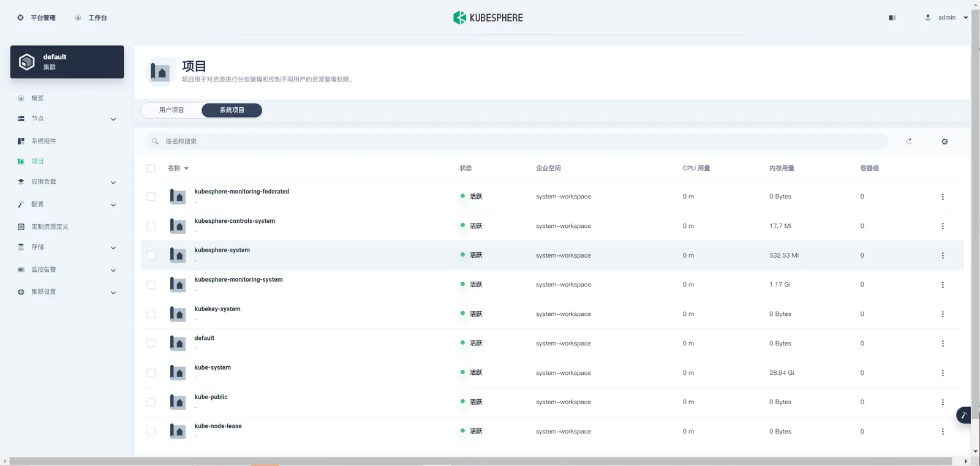Image resolution: width=980 pixels, height=466 pixels.
Task: Check the kube-public row checkbox
Action: [151, 402]
